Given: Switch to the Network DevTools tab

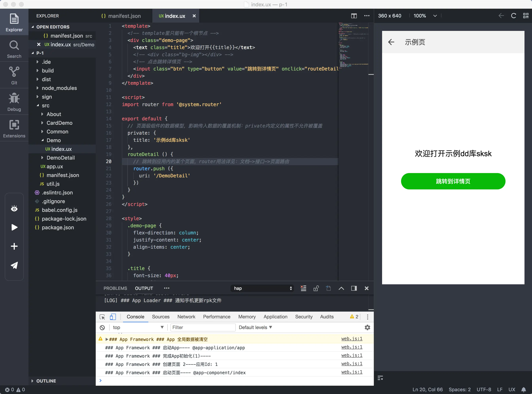Looking at the screenshot, I should point(186,317).
